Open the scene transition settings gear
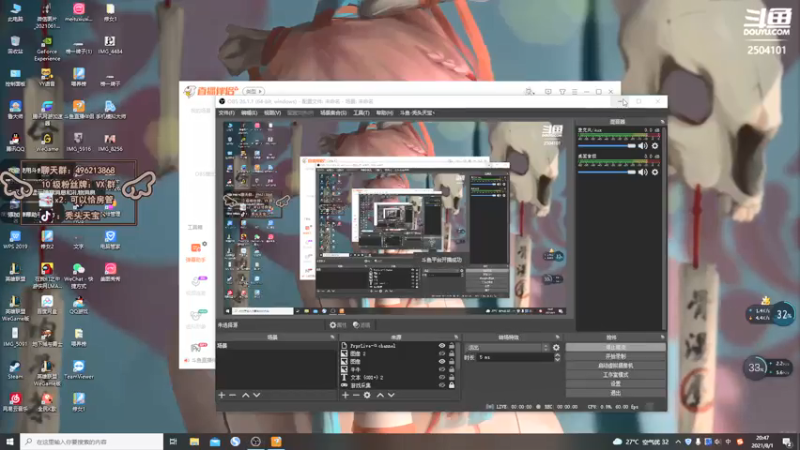The width and height of the screenshot is (800, 450). (556, 347)
